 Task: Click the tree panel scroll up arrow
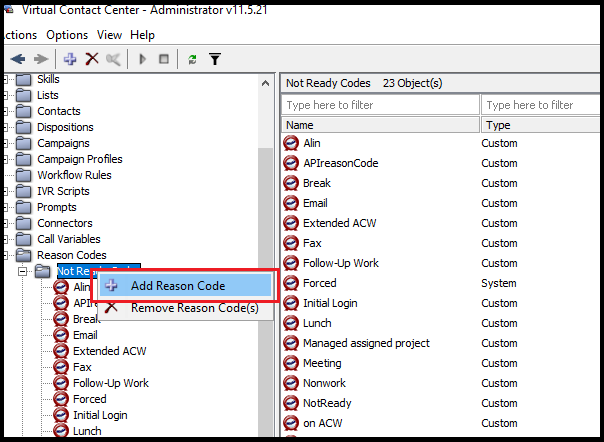pyautogui.click(x=265, y=83)
